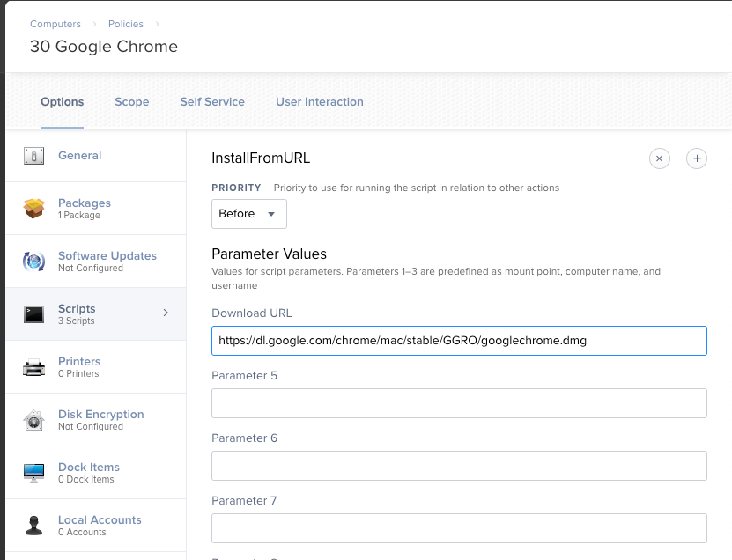
Task: Open the Printers payload section
Action: [x=96, y=367]
